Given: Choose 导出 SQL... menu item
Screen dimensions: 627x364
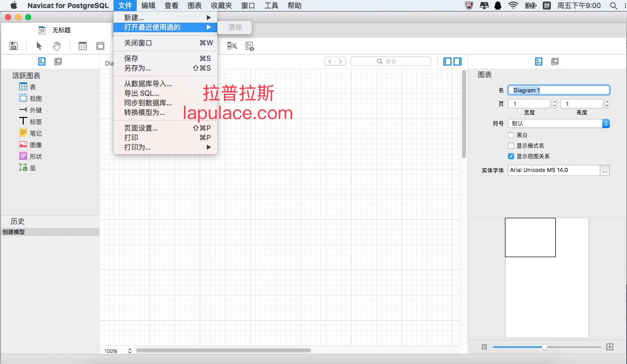Looking at the screenshot, I should (x=165, y=93).
